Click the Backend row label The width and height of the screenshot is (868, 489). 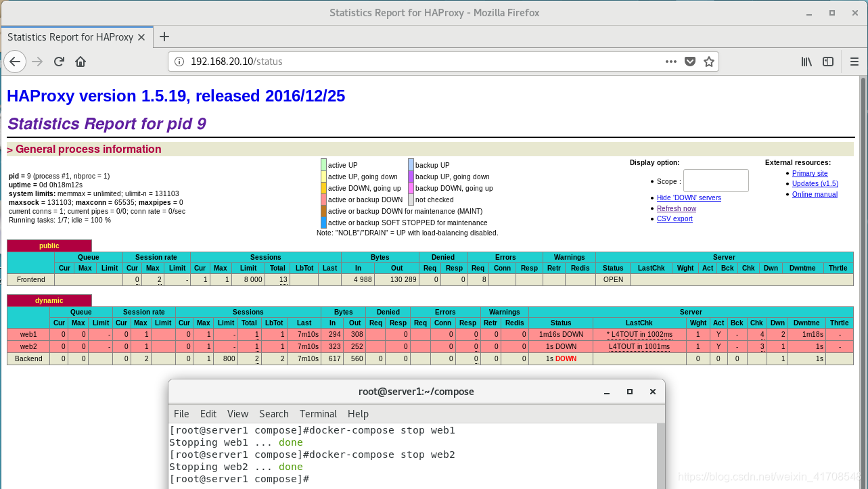[x=28, y=358]
